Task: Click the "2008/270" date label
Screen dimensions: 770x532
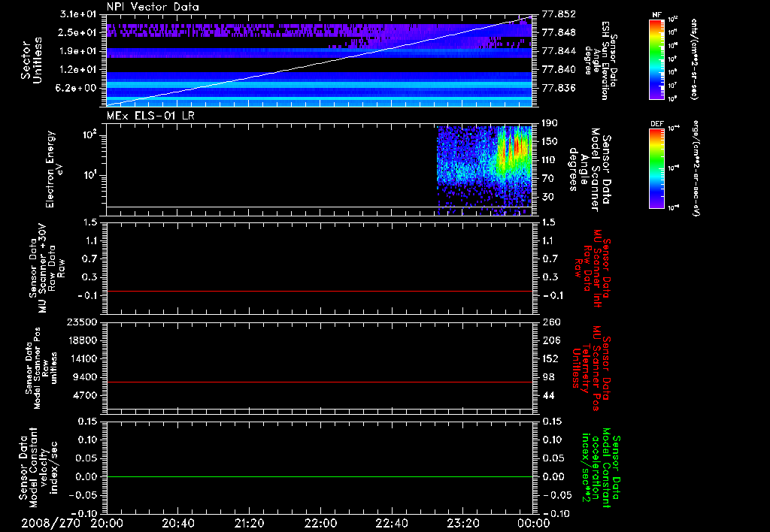Action: (x=51, y=523)
